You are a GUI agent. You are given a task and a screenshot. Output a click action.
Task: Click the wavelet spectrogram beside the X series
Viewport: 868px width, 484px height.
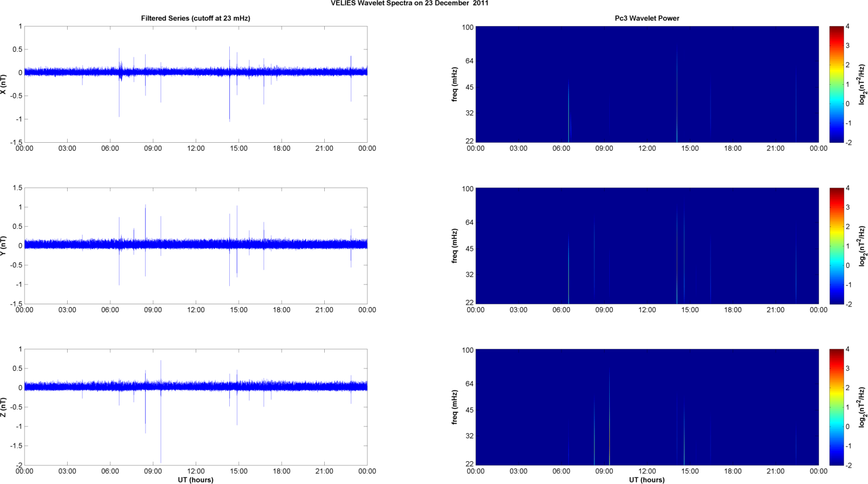tap(647, 84)
